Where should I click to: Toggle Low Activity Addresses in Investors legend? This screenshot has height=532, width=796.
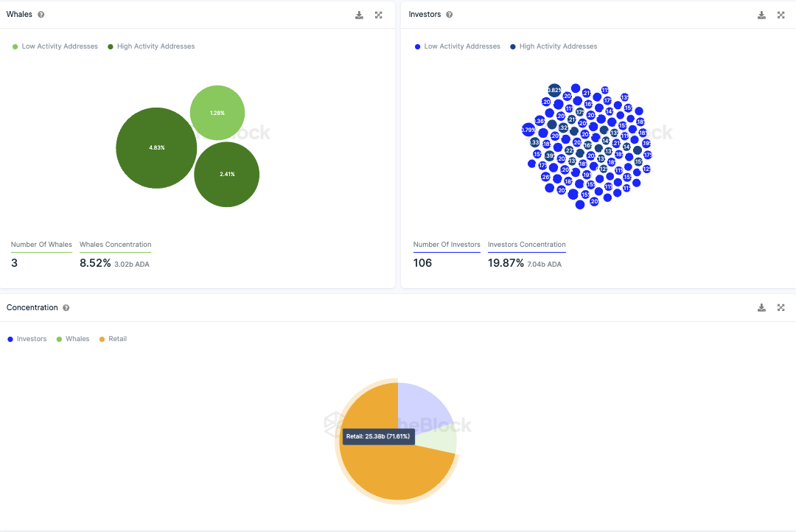coord(458,46)
